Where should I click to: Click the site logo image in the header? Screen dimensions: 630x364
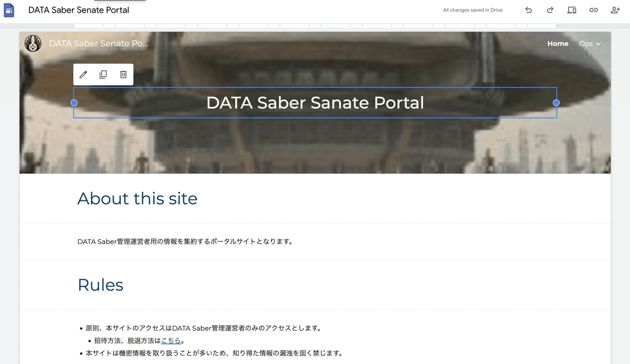coord(33,44)
